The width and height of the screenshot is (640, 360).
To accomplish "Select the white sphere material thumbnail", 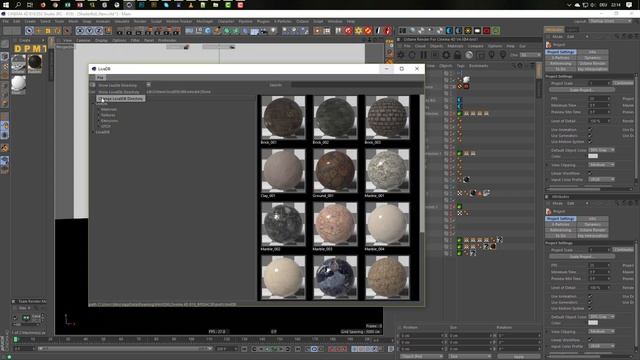I will tap(18, 84).
